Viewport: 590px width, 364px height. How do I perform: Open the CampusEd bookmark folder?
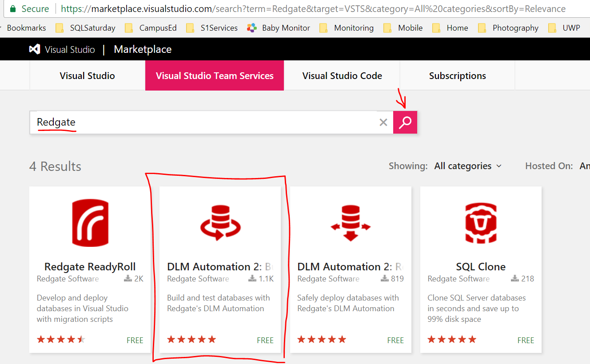(151, 28)
